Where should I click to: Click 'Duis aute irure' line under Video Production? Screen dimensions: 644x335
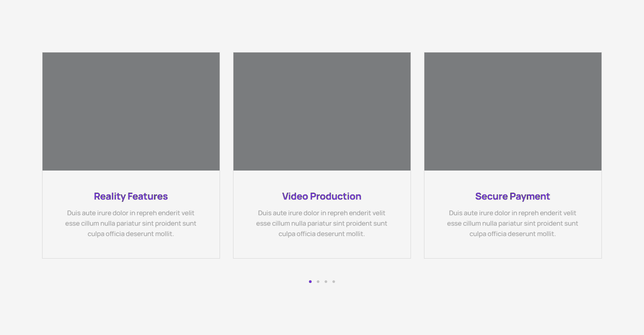click(x=322, y=213)
